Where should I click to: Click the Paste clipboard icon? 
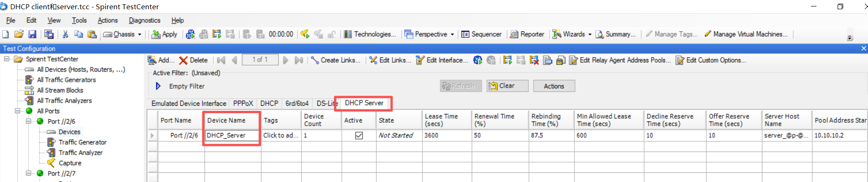tap(92, 34)
